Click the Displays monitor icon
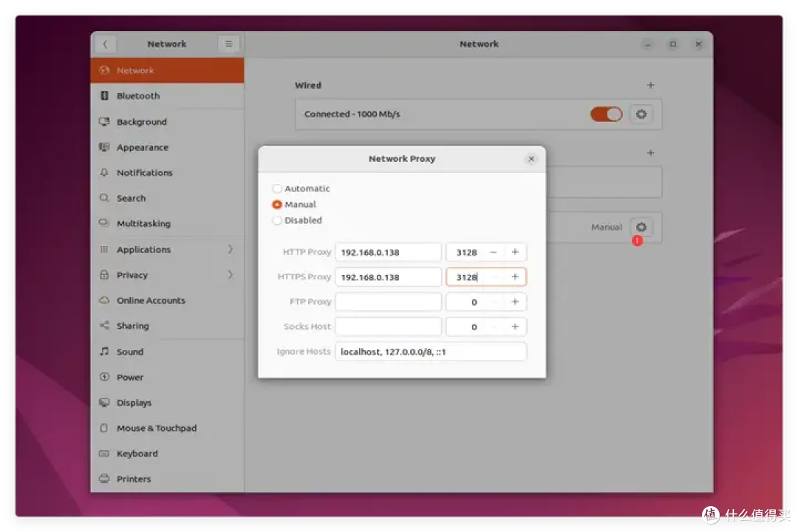Screen dimensions: 798x532 coord(104,402)
